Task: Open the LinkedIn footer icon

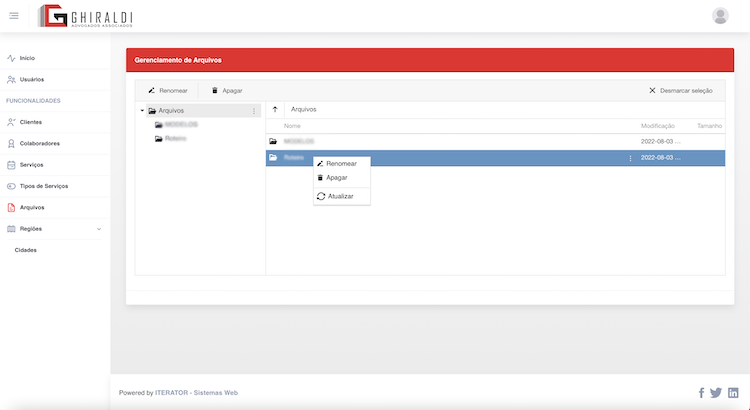Action: (733, 393)
